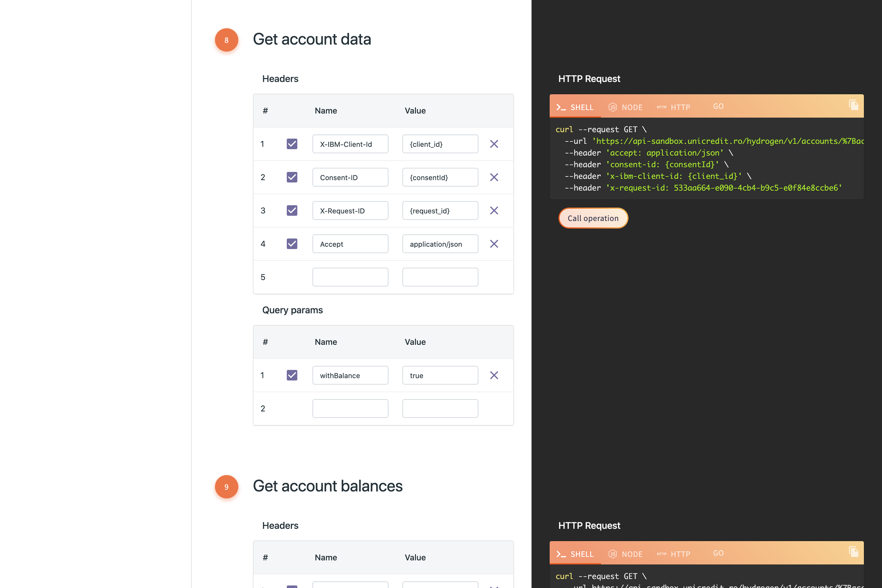This screenshot has height=588, width=882.
Task: Switch to the NODE code tab
Action: click(625, 107)
